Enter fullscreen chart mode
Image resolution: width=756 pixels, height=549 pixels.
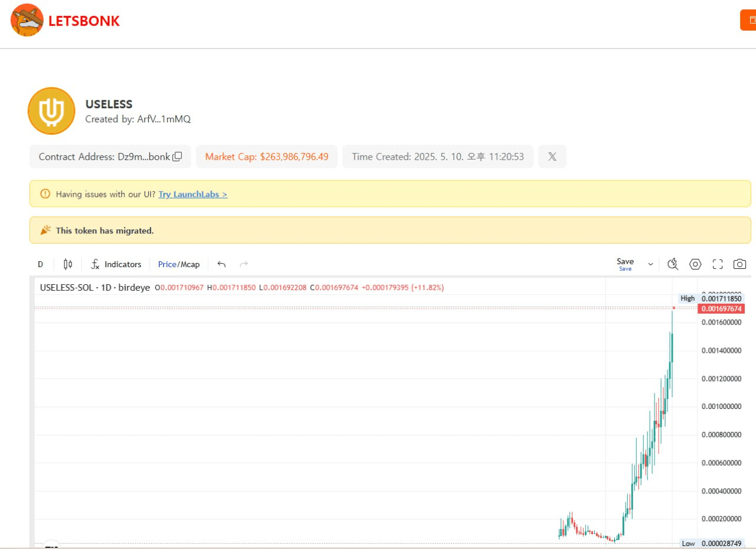click(718, 264)
